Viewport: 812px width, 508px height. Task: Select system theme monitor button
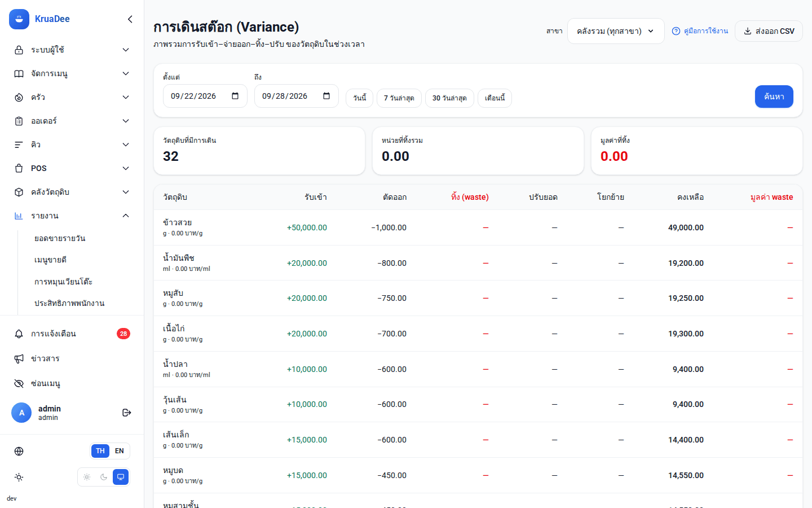tap(121, 477)
